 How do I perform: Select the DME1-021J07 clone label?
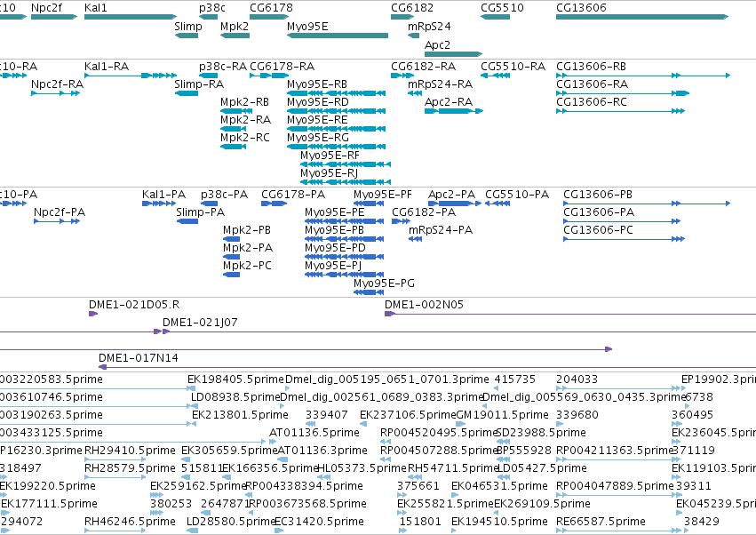[200, 323]
